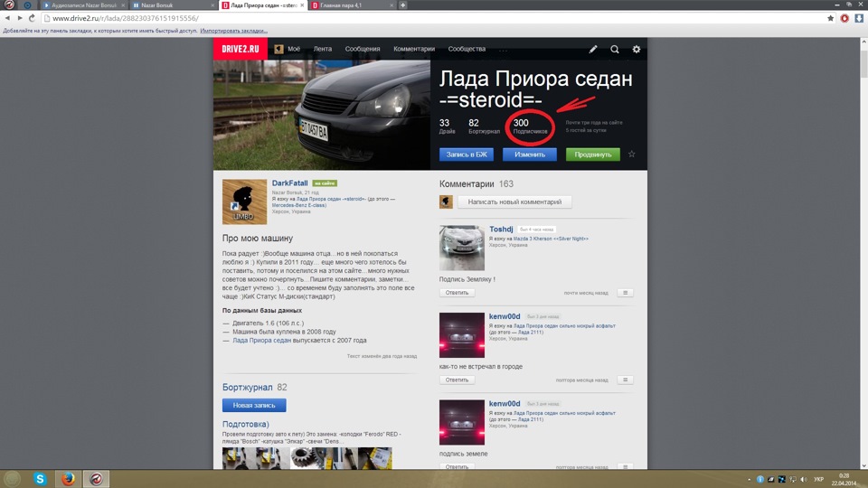Open browser downloads arrow icon
Viewport: 868px width, 488px height.
coord(859,18)
